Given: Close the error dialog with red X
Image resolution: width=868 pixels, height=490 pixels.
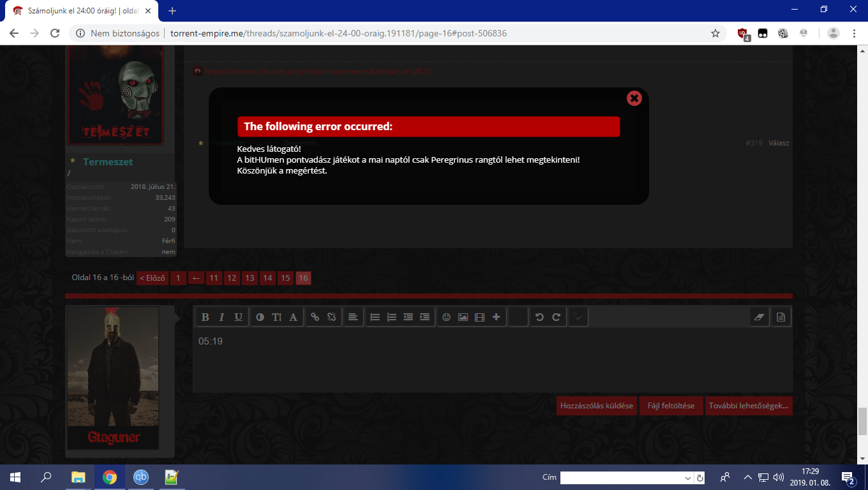Looking at the screenshot, I should tap(634, 98).
